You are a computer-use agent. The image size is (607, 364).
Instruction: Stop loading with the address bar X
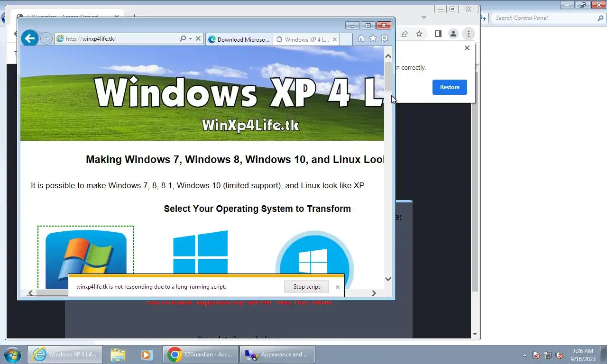click(198, 38)
